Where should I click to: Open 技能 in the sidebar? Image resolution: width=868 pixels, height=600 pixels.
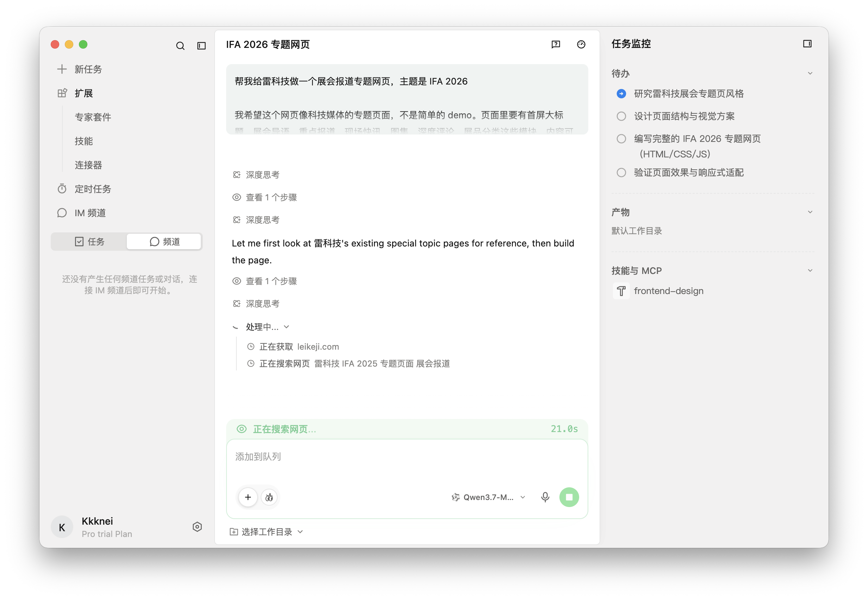[83, 141]
